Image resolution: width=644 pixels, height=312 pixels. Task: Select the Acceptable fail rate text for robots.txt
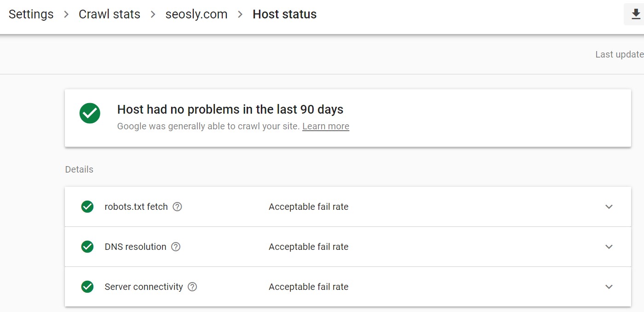pyautogui.click(x=308, y=207)
